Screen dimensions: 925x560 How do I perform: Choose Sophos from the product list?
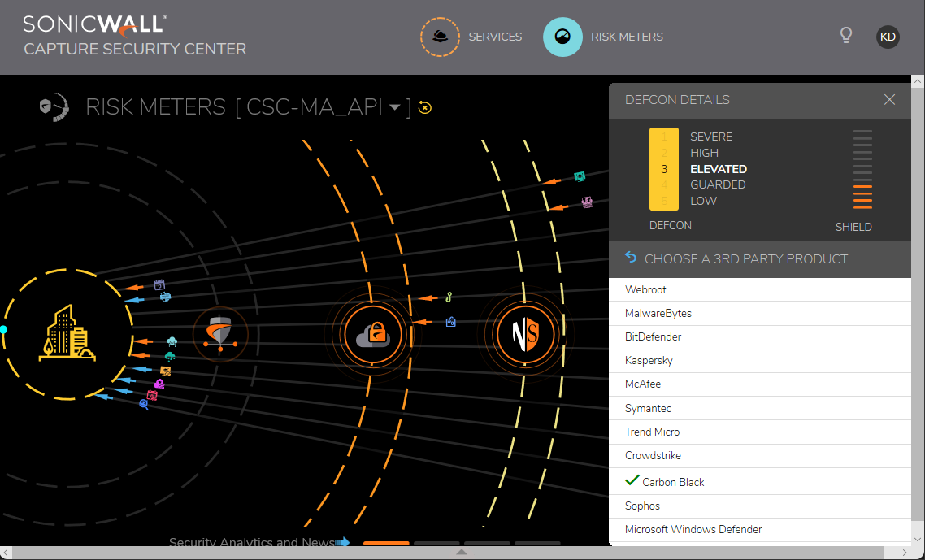[x=760, y=506]
